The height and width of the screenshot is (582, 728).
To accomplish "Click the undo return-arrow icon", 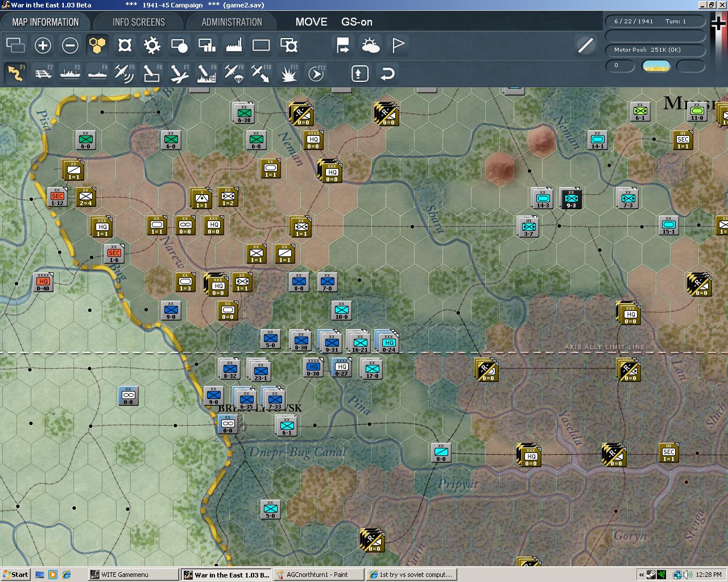I will [x=387, y=73].
